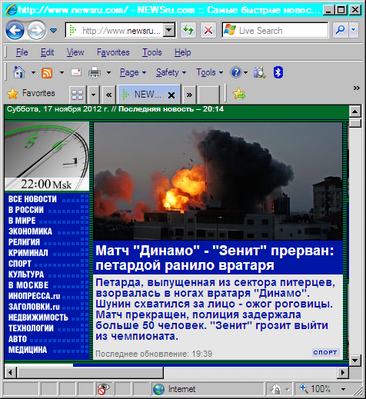Open the Tools menu in menu bar
Viewport: 366px width, 399px height.
point(152,52)
